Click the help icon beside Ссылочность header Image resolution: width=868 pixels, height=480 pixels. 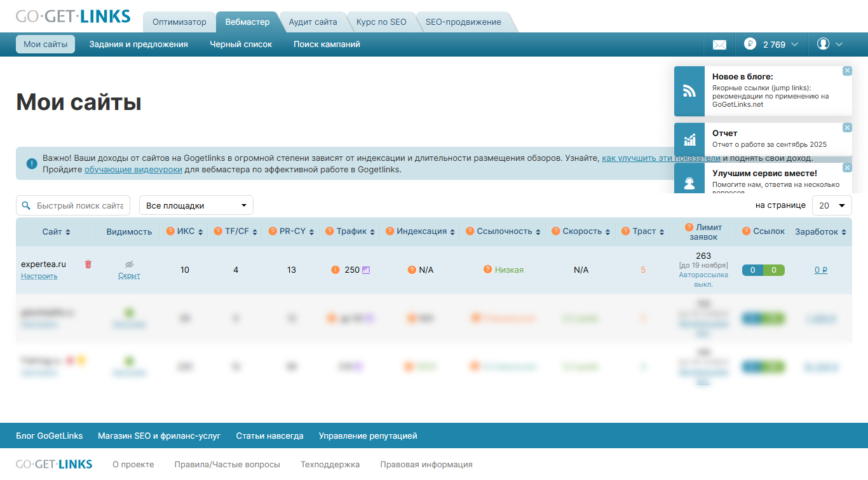point(471,231)
